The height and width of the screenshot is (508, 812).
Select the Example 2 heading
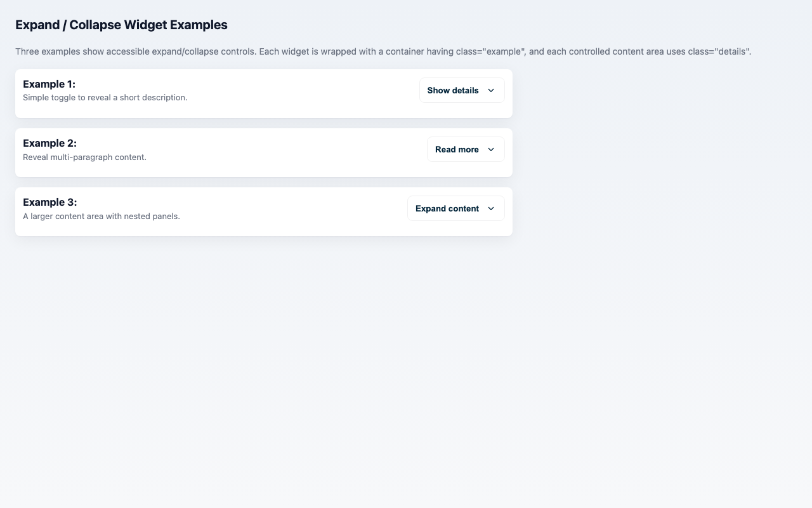[x=49, y=143]
